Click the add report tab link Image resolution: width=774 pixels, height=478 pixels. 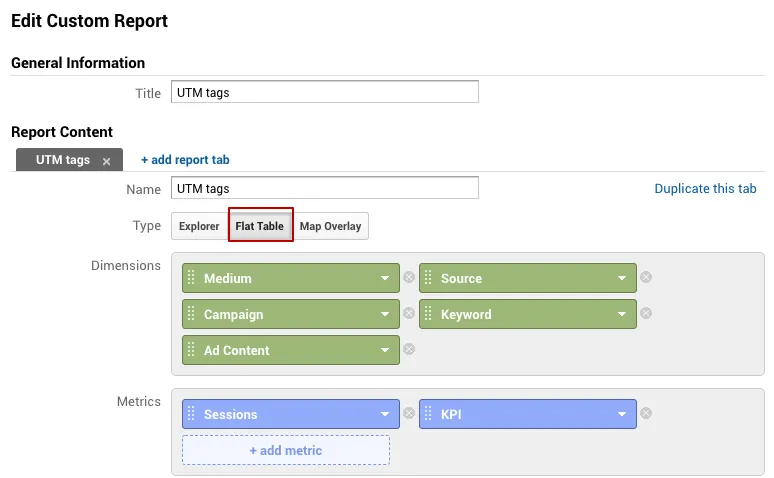pos(185,160)
